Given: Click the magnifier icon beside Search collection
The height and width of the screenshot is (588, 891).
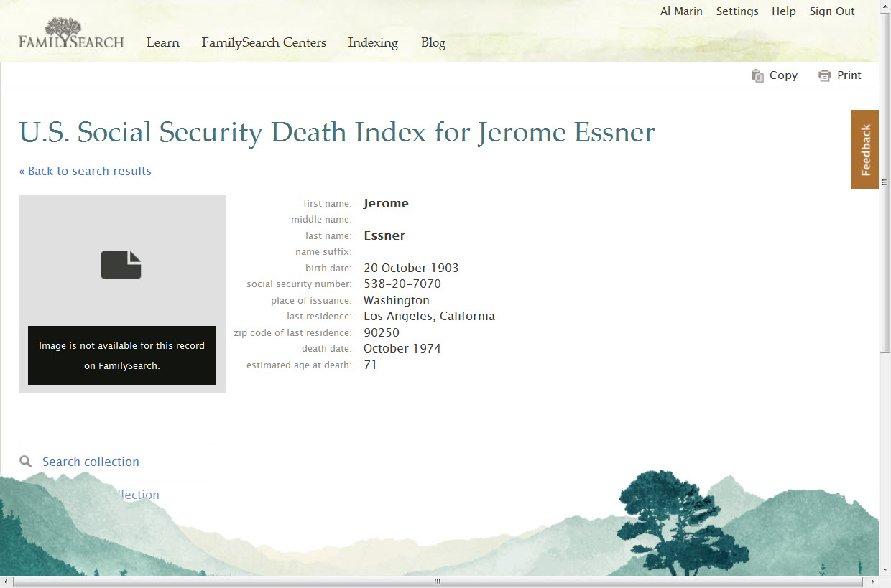Looking at the screenshot, I should coord(26,462).
